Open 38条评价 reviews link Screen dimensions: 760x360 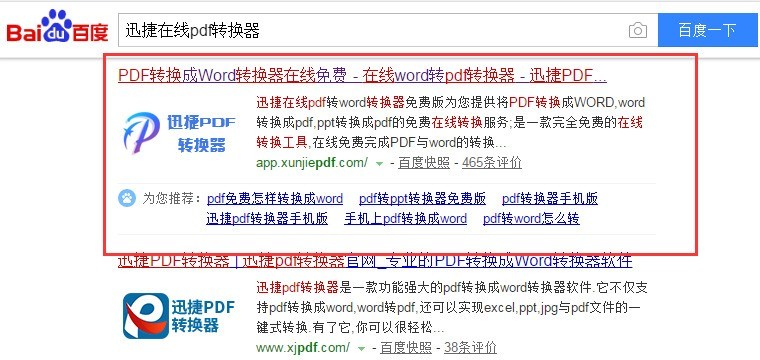pyautogui.click(x=470, y=348)
